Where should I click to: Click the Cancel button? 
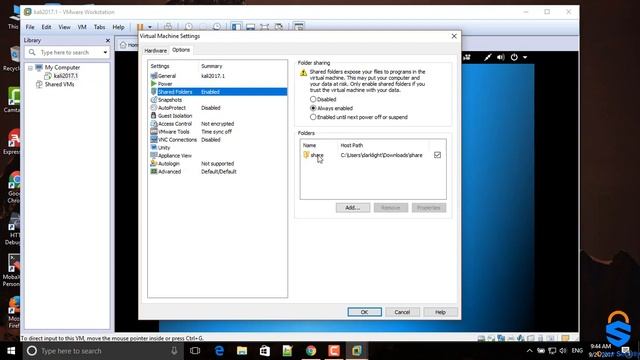click(402, 312)
